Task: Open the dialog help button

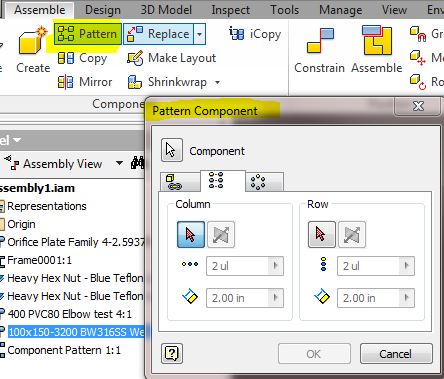Action: (172, 353)
